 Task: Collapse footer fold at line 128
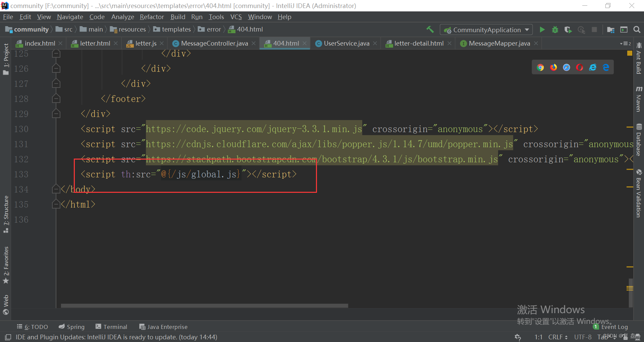click(x=56, y=99)
